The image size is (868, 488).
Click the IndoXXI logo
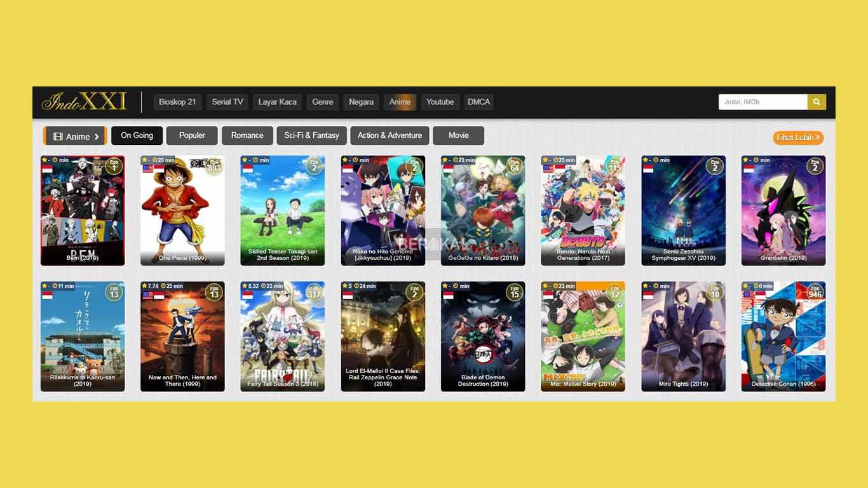coord(85,102)
